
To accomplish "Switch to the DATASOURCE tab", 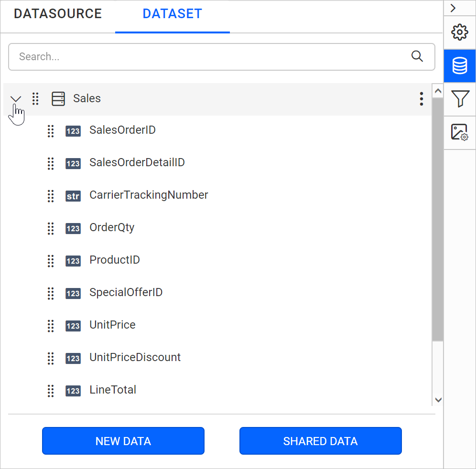I will 58,14.
